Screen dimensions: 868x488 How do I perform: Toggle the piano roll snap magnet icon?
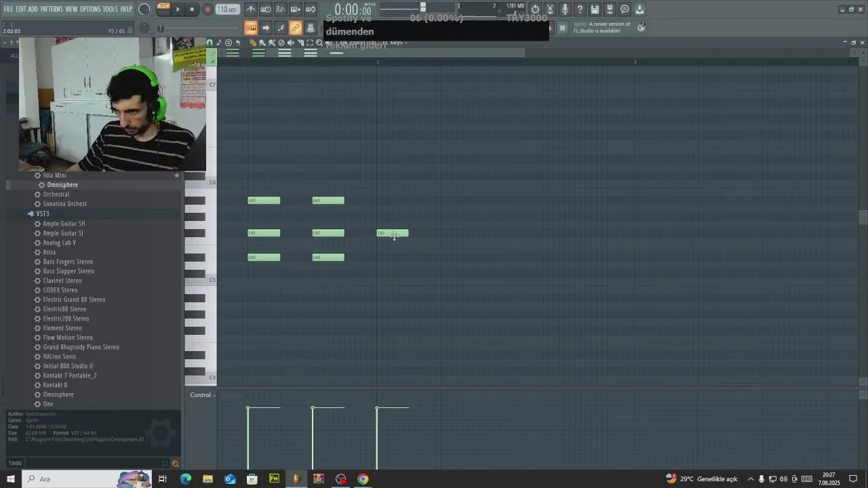coord(210,42)
